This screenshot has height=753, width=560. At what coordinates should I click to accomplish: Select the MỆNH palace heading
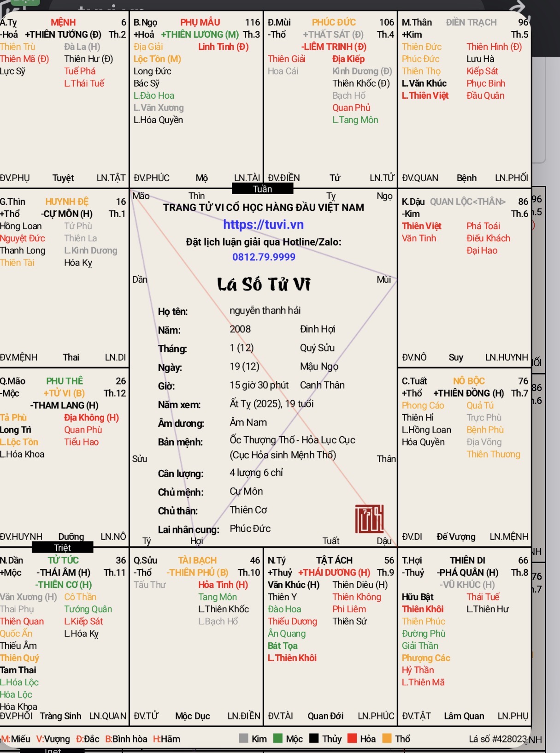[x=63, y=22]
